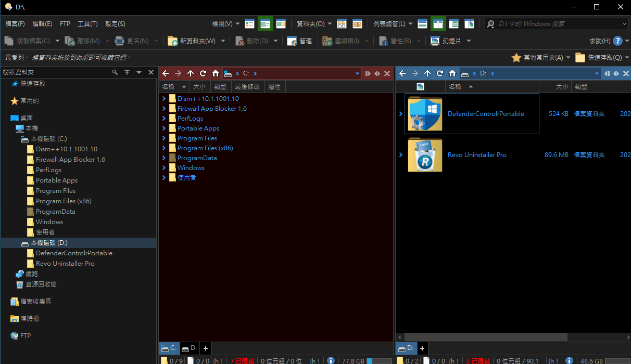Image resolution: width=631 pixels, height=364 pixels.
Task: Click the first 資料夾 grid layout icon
Action: pos(342,23)
